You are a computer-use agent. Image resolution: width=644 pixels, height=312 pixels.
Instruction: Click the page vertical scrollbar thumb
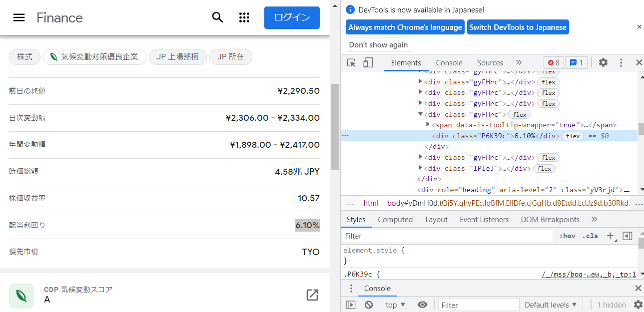pos(335,127)
